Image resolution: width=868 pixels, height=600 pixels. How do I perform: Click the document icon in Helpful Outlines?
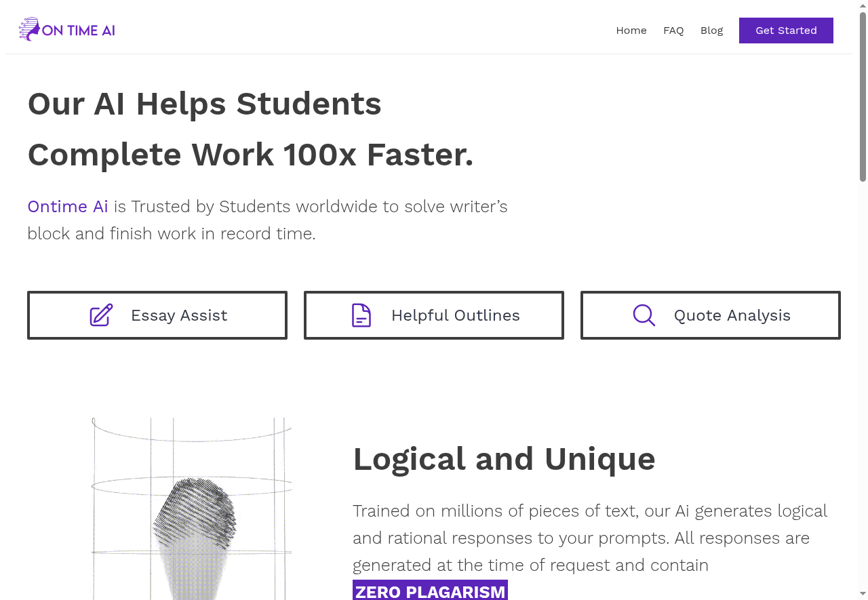pos(361,315)
